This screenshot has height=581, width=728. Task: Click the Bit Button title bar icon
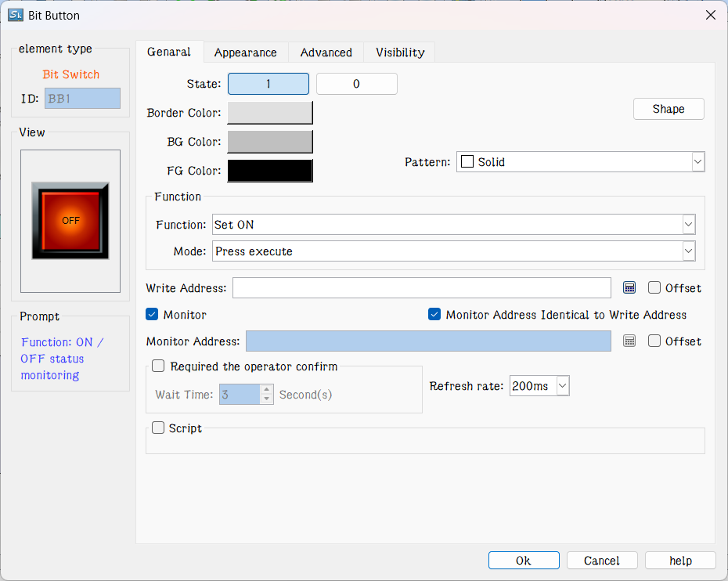(x=15, y=15)
